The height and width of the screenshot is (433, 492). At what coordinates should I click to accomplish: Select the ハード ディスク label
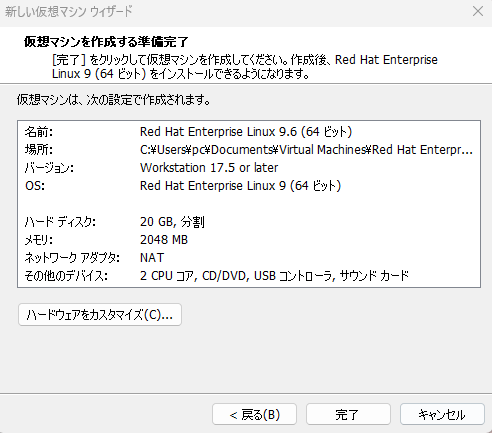tap(60, 222)
